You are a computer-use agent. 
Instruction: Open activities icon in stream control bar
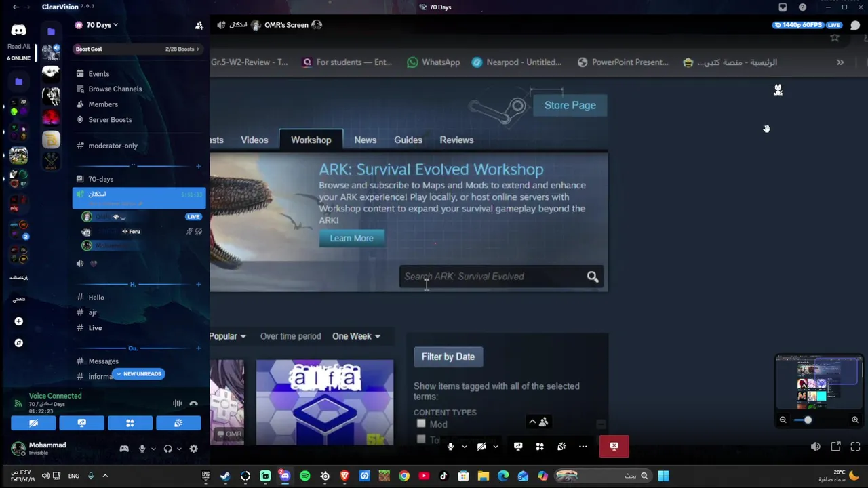540,447
